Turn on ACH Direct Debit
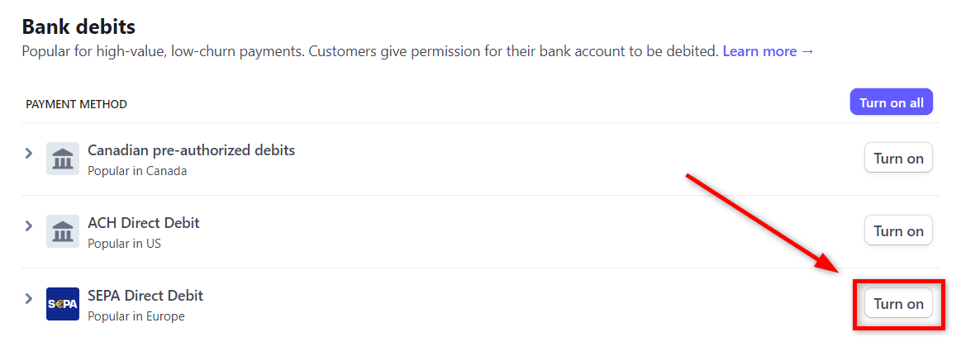Screen dimensions: 980x356 (x=898, y=231)
